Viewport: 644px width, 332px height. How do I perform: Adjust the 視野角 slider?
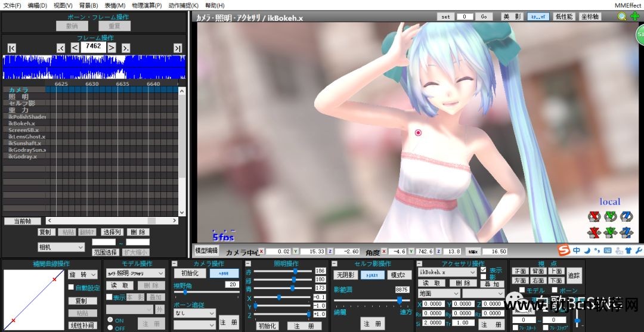207,292
